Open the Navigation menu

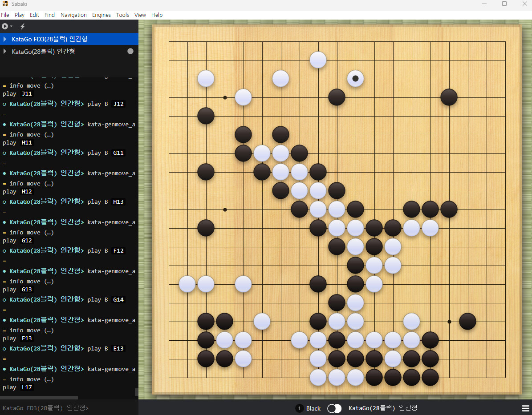pyautogui.click(x=73, y=15)
